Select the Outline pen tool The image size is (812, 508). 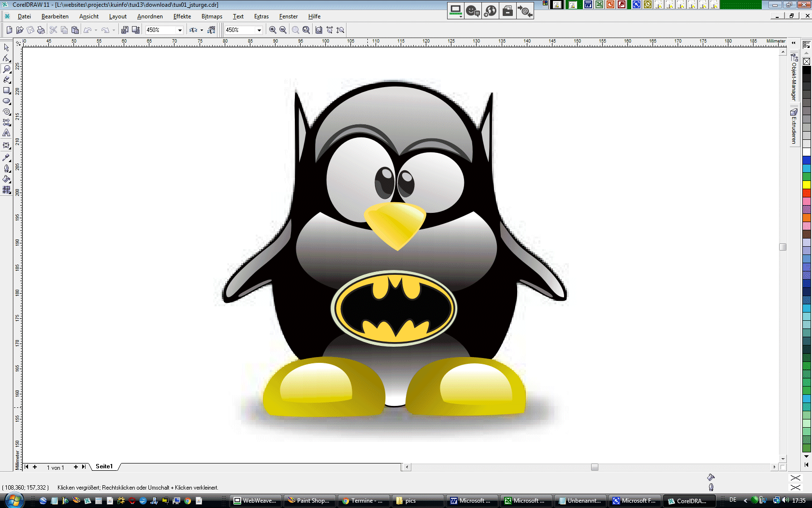(6, 168)
